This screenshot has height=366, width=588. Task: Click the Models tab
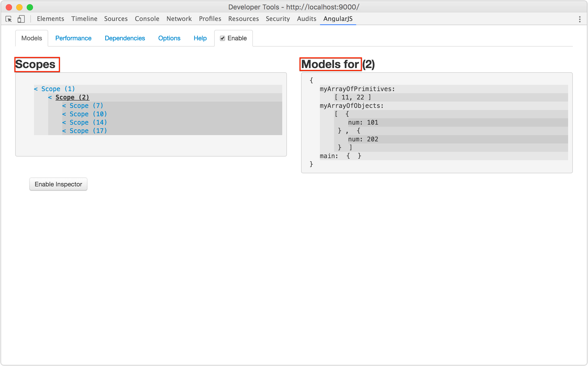(x=31, y=38)
